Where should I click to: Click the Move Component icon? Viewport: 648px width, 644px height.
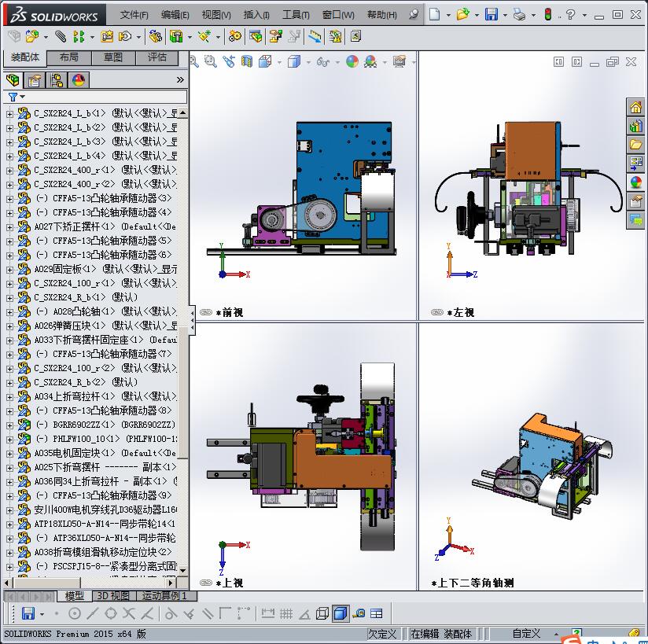(x=125, y=37)
